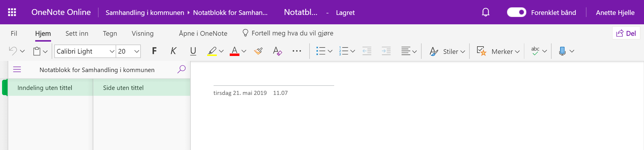644x150 pixels.
Task: Click the Merker tag icon
Action: tap(482, 51)
